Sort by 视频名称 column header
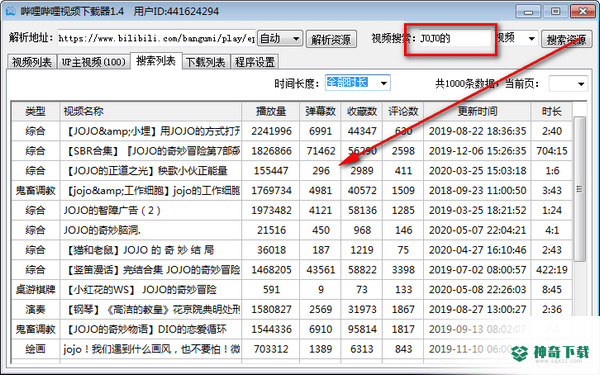This screenshot has width=600, height=375. tap(151, 111)
